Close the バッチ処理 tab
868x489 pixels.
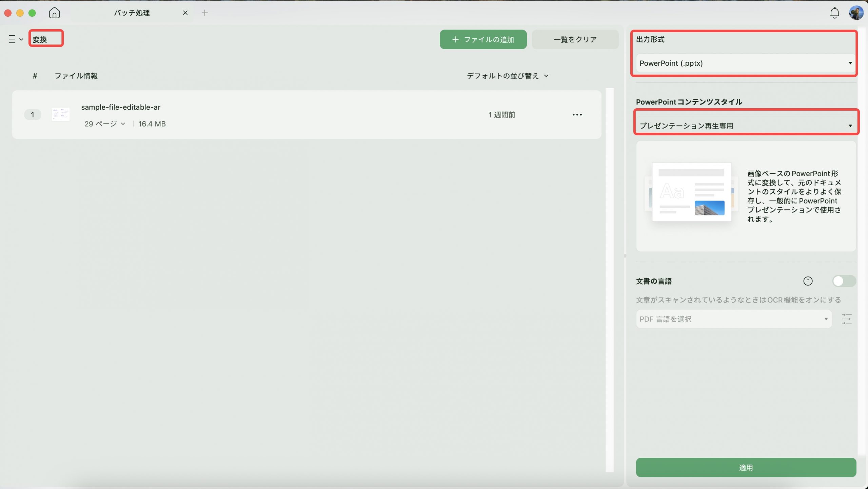tap(185, 13)
